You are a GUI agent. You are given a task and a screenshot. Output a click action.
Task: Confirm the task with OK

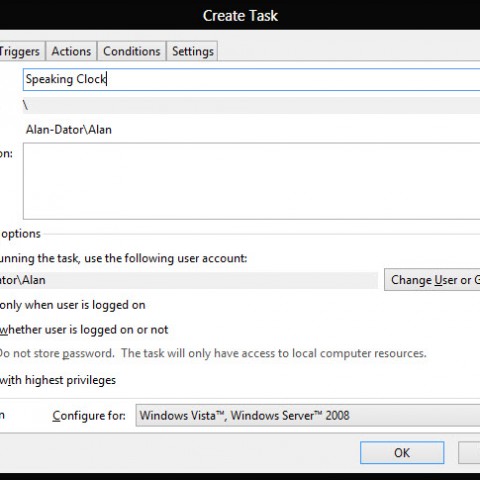tap(402, 453)
